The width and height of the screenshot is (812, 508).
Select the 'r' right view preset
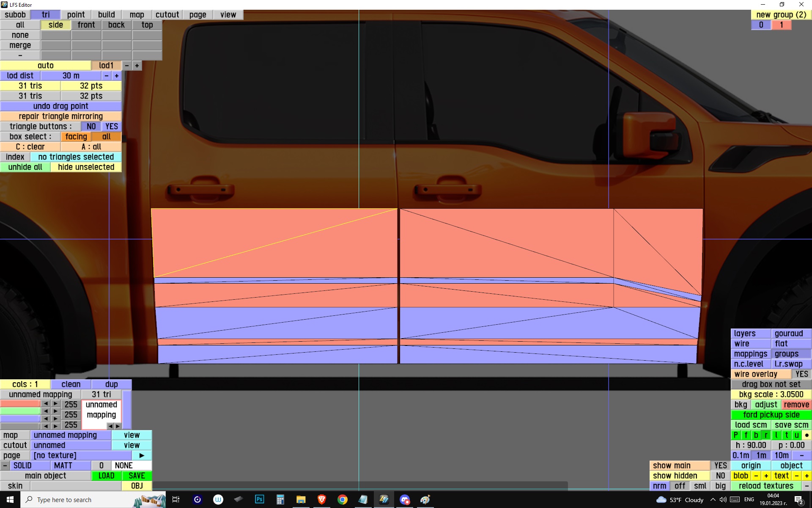coord(766,435)
